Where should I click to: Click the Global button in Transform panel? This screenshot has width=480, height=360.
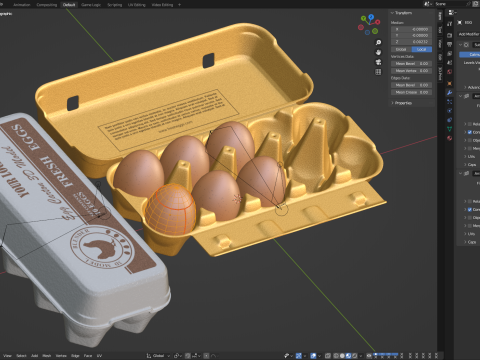(x=401, y=49)
